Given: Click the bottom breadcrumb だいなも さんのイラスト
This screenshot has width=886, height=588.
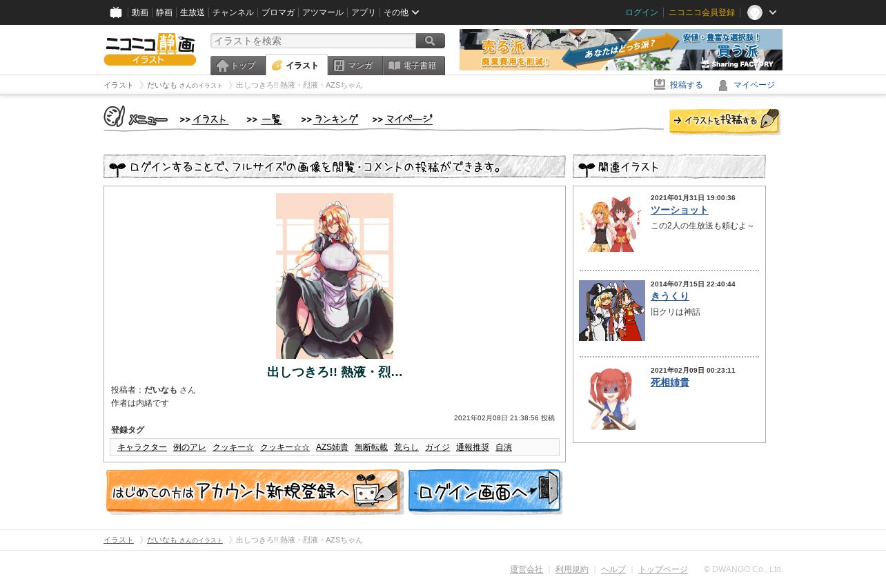Looking at the screenshot, I should coord(185,540).
